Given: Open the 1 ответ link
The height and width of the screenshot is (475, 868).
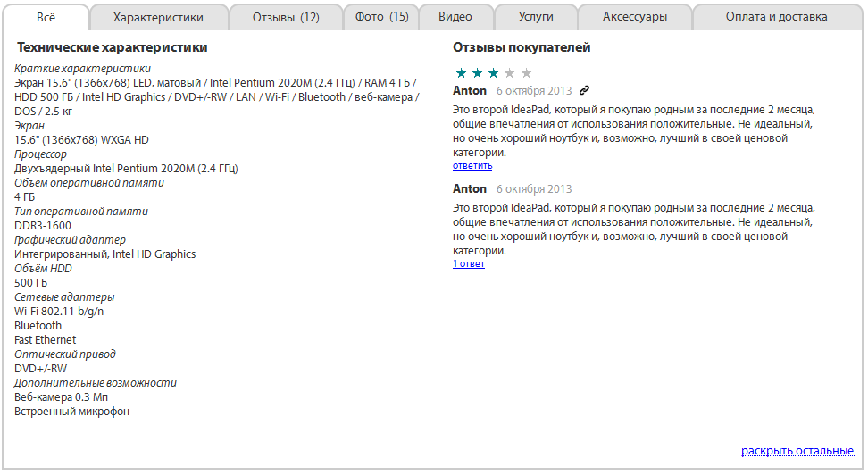Looking at the screenshot, I should [x=469, y=264].
